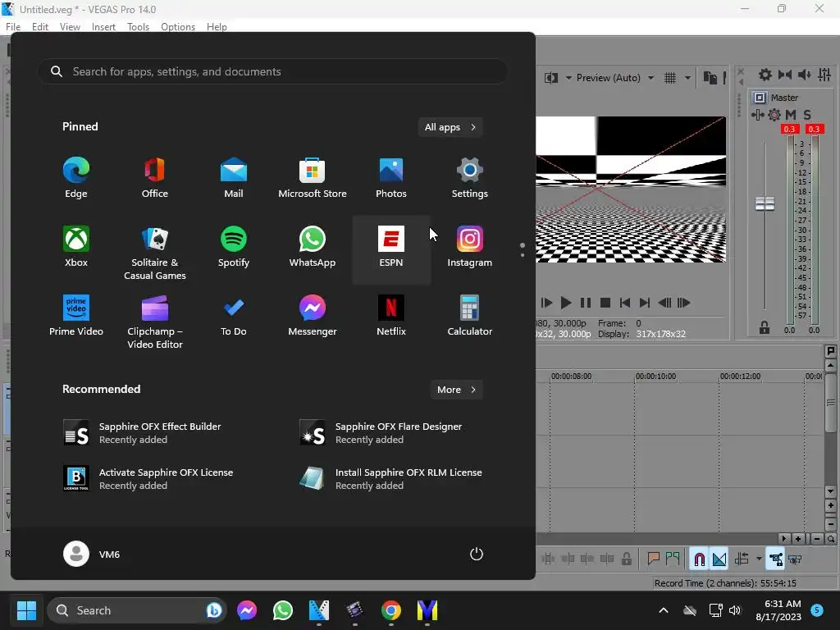Open the Tools menu in VEGAS
Screen dimensions: 840x630
coord(138,27)
